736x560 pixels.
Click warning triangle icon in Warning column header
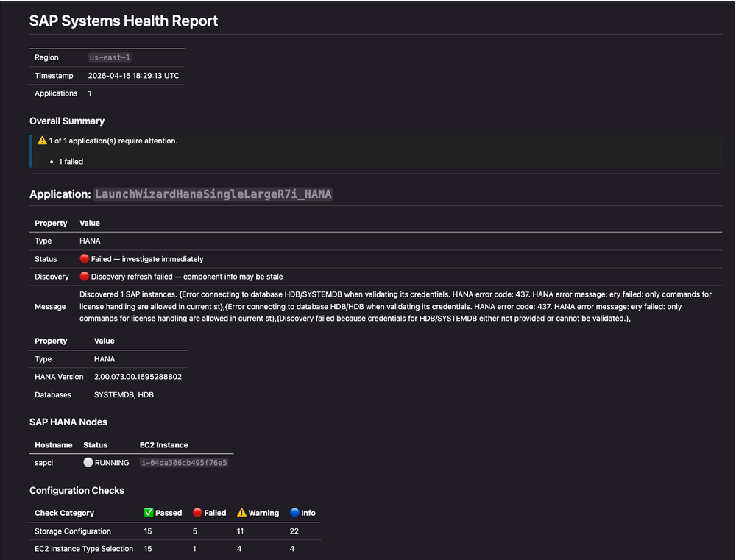(x=241, y=513)
